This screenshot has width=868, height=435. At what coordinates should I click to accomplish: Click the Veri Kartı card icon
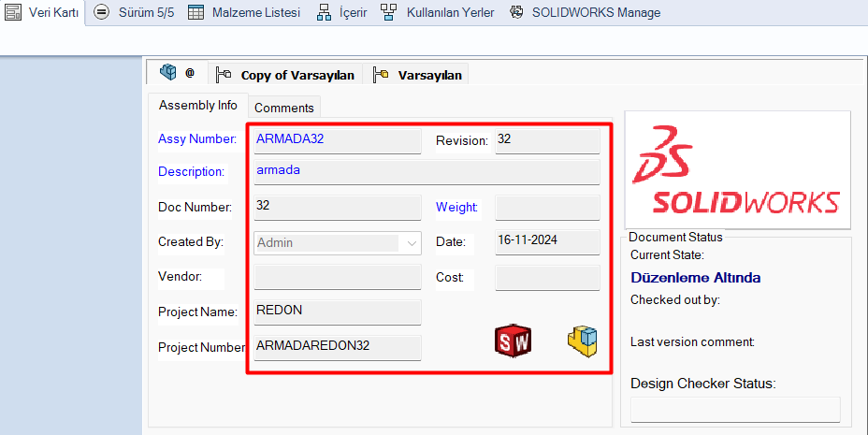[13, 12]
